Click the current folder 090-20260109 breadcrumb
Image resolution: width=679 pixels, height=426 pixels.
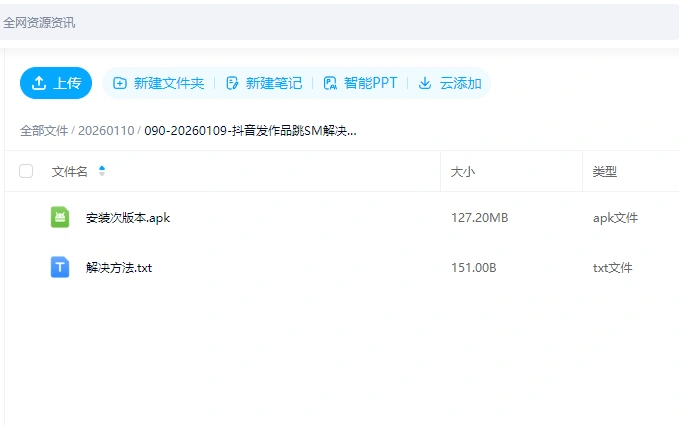click(250, 130)
